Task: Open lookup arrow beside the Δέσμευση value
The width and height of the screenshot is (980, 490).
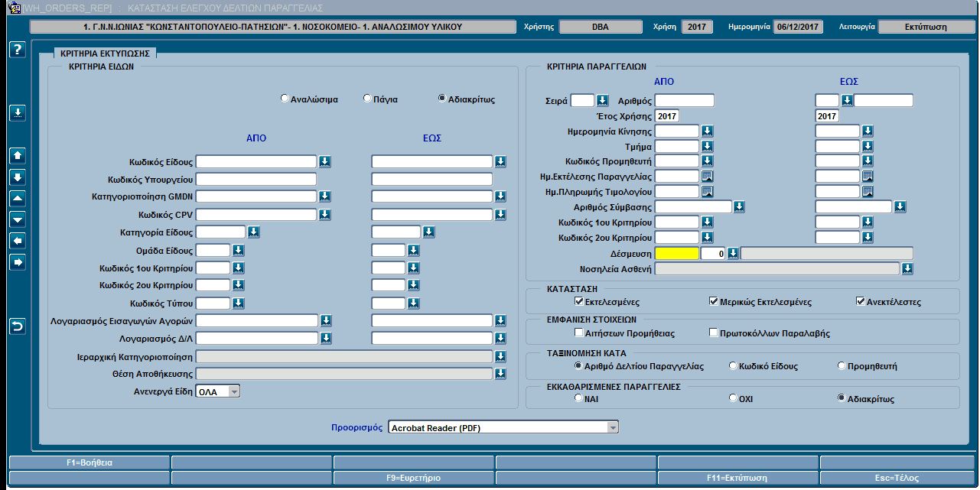Action: (732, 253)
